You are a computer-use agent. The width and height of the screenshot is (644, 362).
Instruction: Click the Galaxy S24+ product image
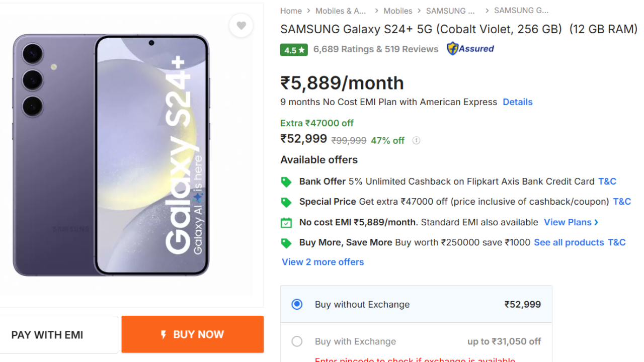tap(111, 155)
